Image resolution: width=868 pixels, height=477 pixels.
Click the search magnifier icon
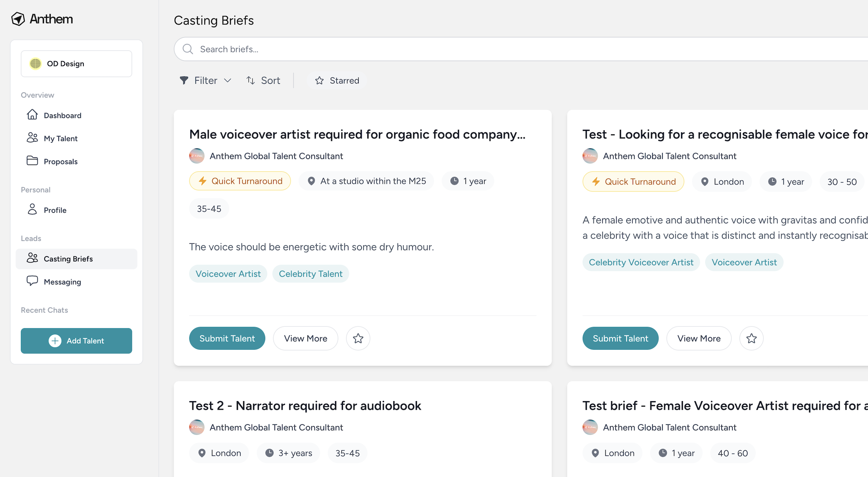[188, 49]
